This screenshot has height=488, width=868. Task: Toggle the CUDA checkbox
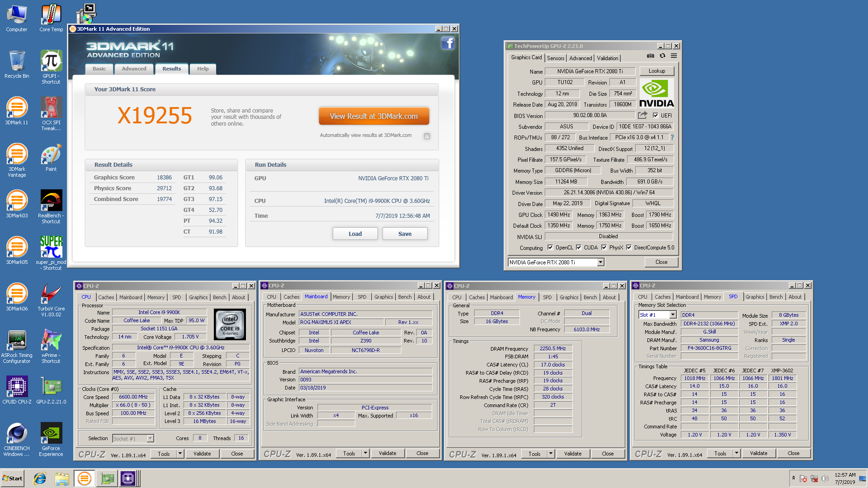(x=579, y=248)
